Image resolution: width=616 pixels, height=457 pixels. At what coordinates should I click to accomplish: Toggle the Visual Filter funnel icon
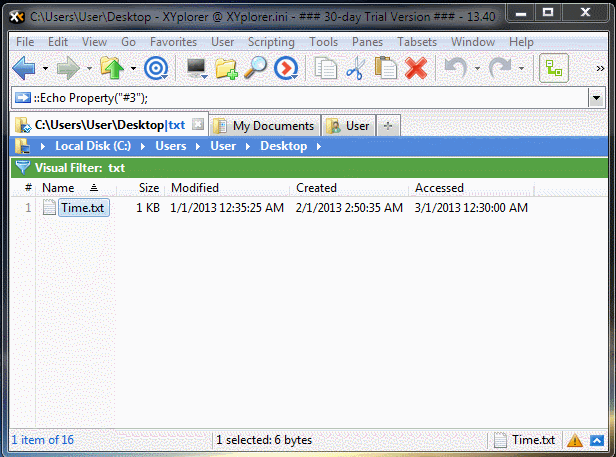click(x=22, y=167)
